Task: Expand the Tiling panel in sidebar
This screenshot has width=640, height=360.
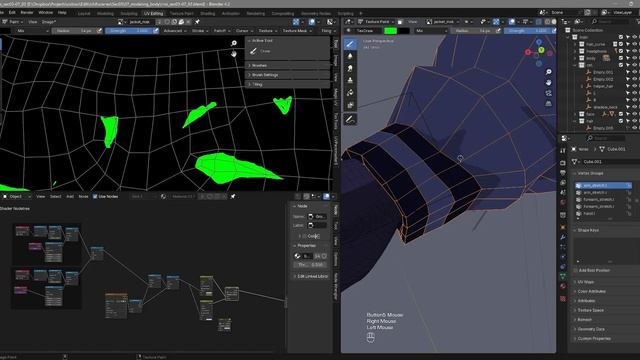Action: [x=287, y=84]
